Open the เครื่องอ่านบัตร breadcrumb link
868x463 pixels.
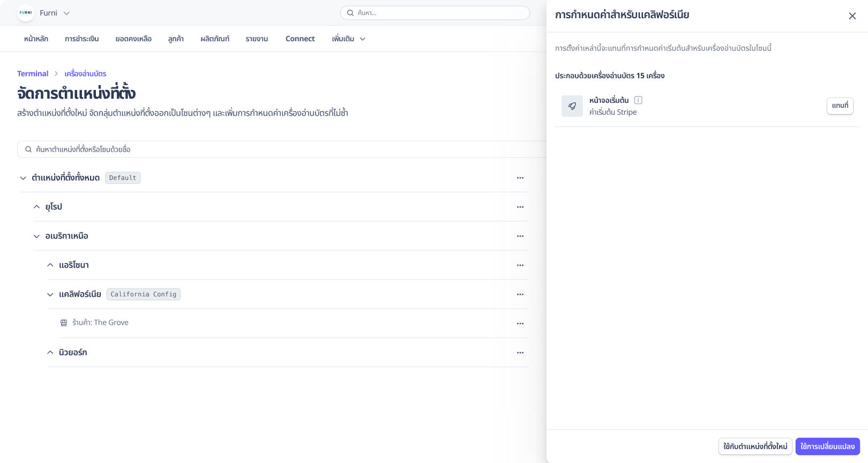[x=85, y=73]
